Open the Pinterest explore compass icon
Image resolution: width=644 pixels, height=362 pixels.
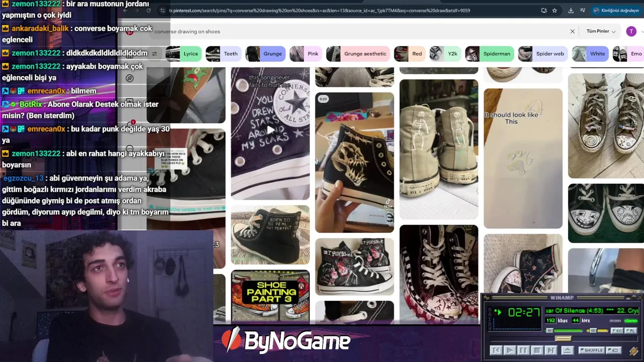(x=130, y=78)
